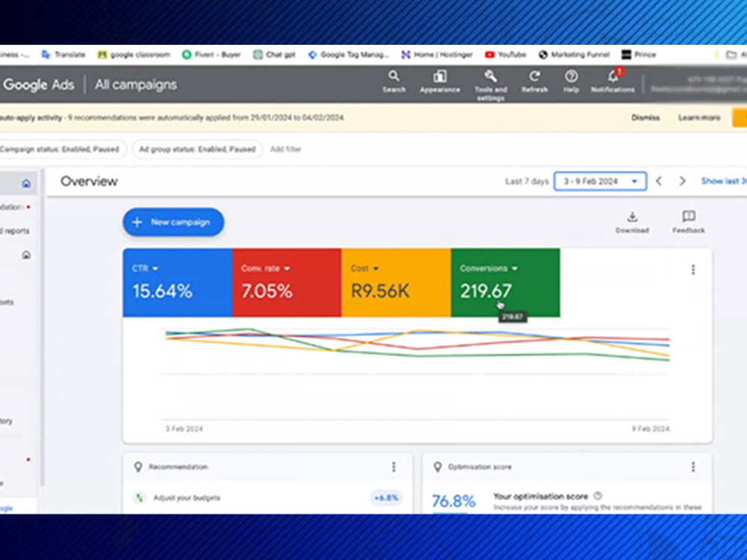Image resolution: width=747 pixels, height=560 pixels.
Task: Open the google classroom bookmark
Action: pos(134,55)
